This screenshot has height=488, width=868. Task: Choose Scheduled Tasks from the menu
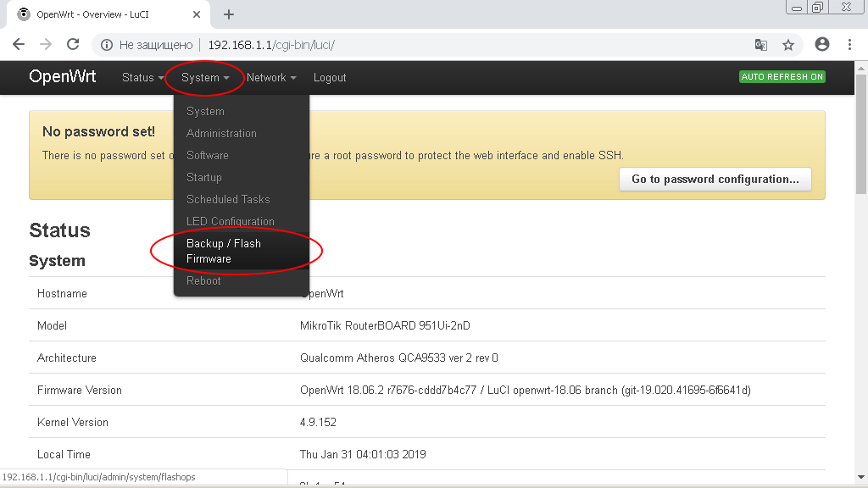pyautogui.click(x=229, y=198)
